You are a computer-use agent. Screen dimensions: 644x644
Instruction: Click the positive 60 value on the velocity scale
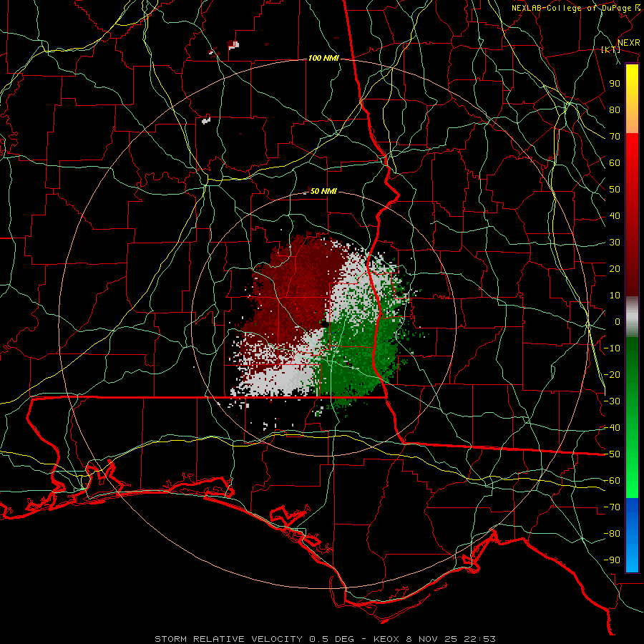click(x=615, y=163)
